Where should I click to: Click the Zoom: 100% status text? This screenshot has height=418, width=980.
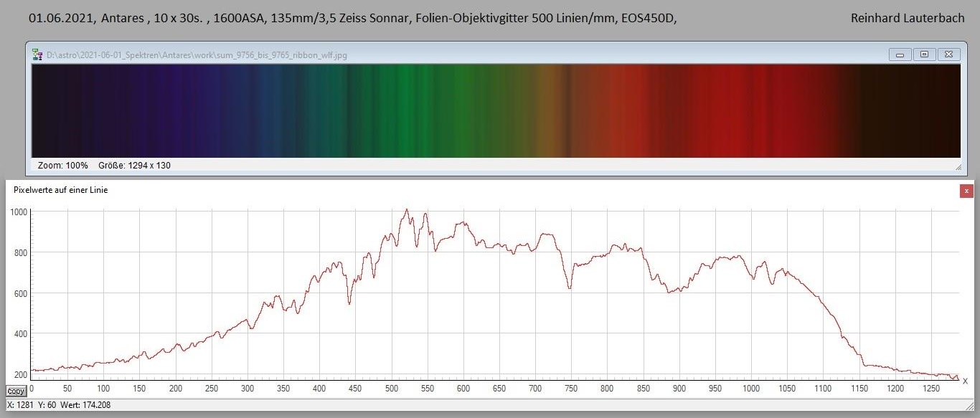pyautogui.click(x=62, y=166)
